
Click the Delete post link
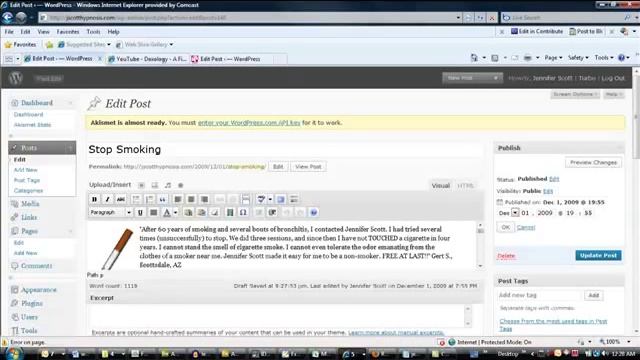506,256
